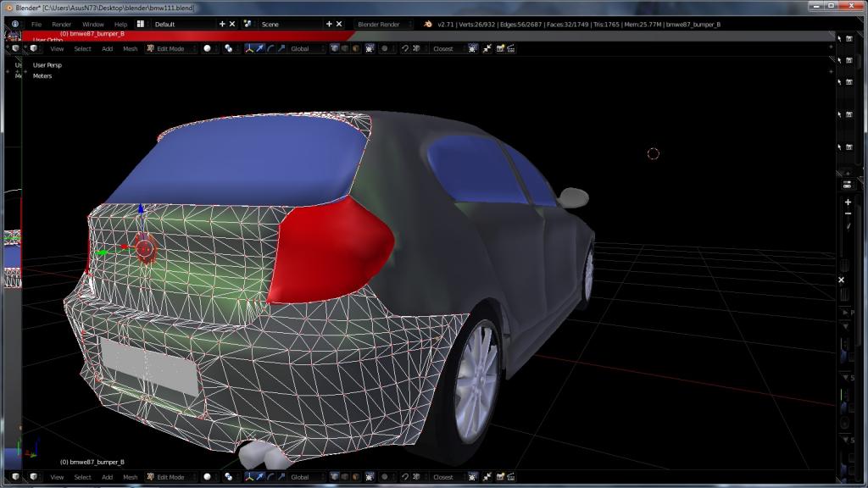
Task: Open Global orientation dropdown in upper header
Action: 307,48
